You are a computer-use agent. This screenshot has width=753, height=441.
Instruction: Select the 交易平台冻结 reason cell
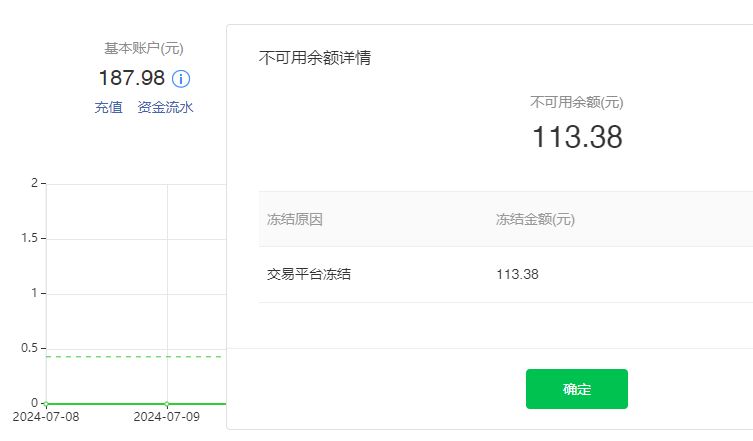coord(309,274)
